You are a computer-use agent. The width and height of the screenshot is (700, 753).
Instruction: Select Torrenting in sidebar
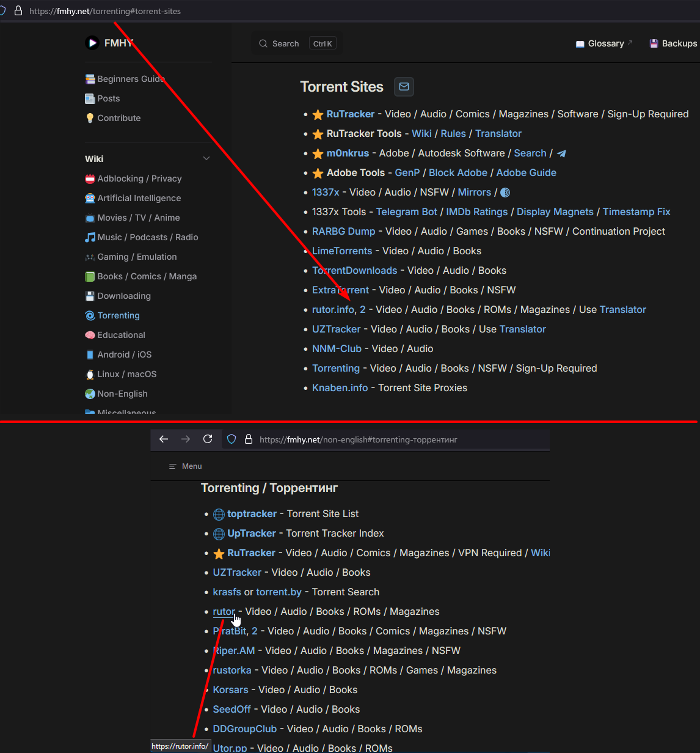coord(112,315)
